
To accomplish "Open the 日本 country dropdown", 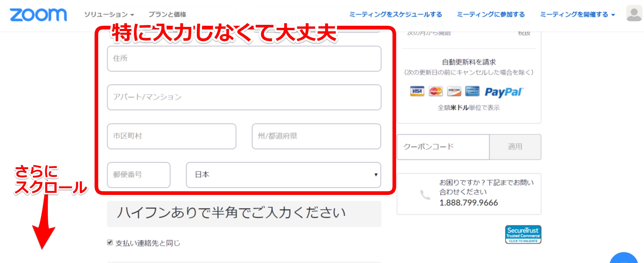I will pyautogui.click(x=283, y=175).
